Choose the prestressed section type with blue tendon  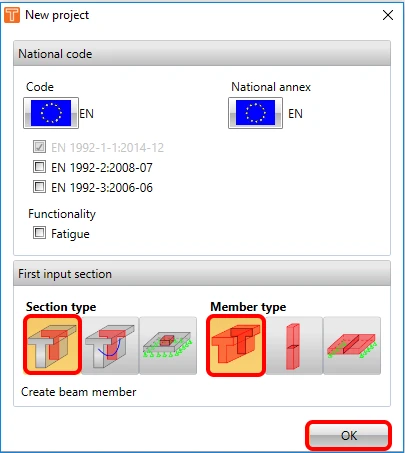tap(110, 345)
